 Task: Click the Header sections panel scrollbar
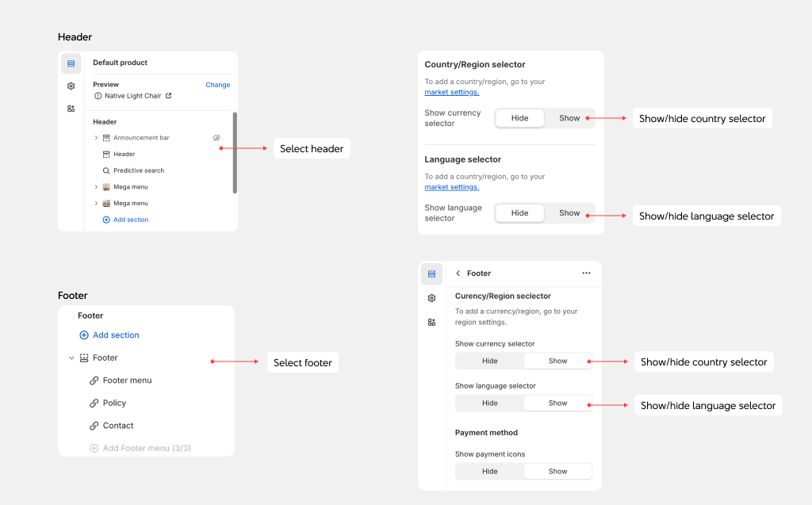[235, 152]
